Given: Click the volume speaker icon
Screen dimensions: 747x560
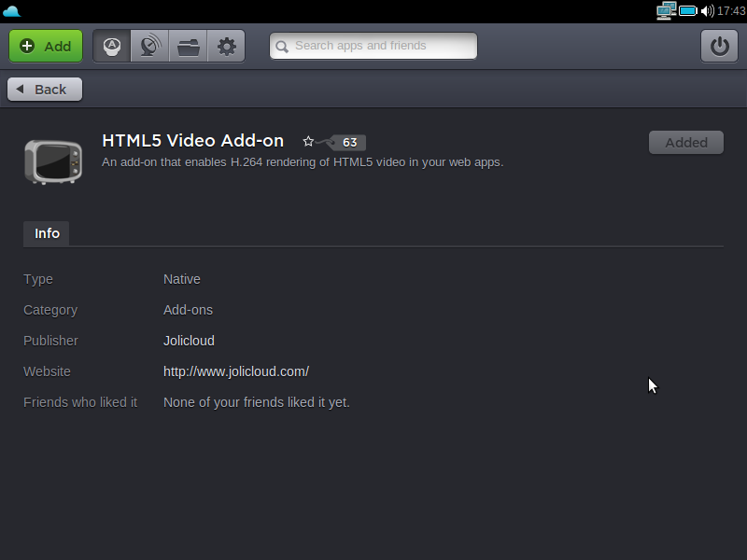Looking at the screenshot, I should (707, 11).
